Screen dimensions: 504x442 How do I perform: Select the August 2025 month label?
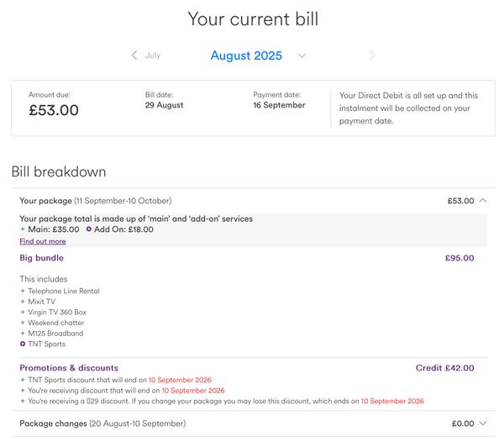point(246,55)
